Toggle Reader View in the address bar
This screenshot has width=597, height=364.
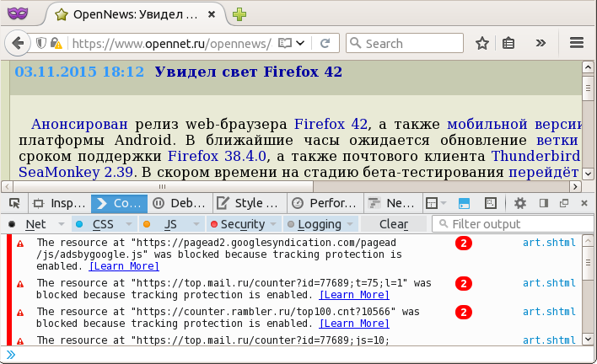click(285, 43)
